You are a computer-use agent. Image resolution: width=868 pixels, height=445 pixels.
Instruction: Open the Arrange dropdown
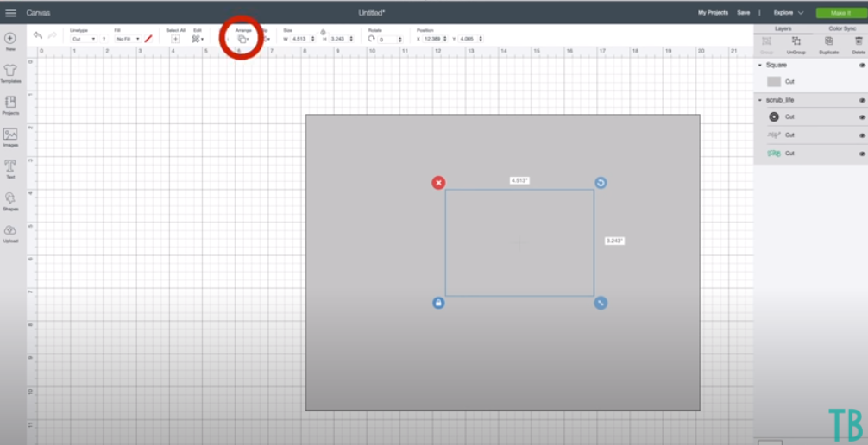tap(243, 39)
